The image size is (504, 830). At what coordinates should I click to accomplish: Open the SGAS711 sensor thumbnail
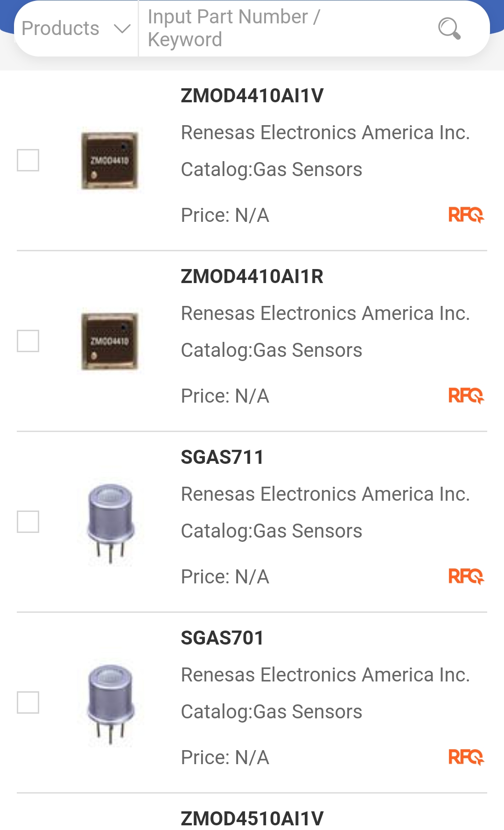(x=111, y=523)
